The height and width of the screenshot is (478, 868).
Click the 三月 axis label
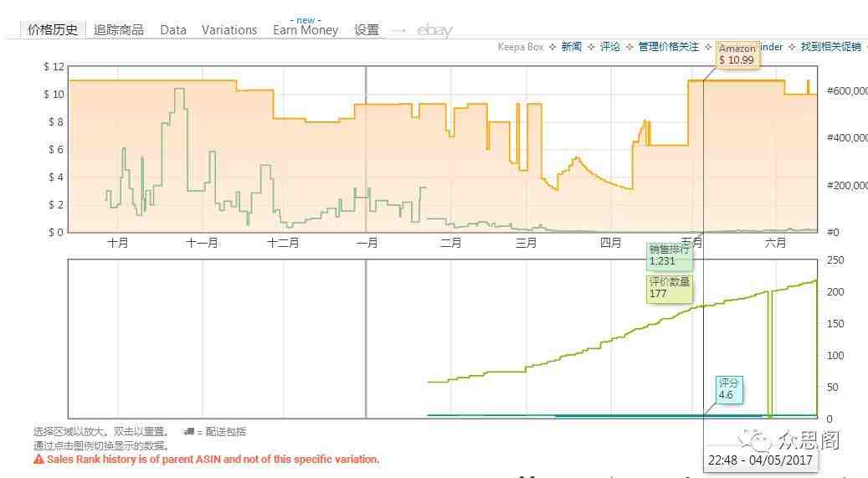526,243
